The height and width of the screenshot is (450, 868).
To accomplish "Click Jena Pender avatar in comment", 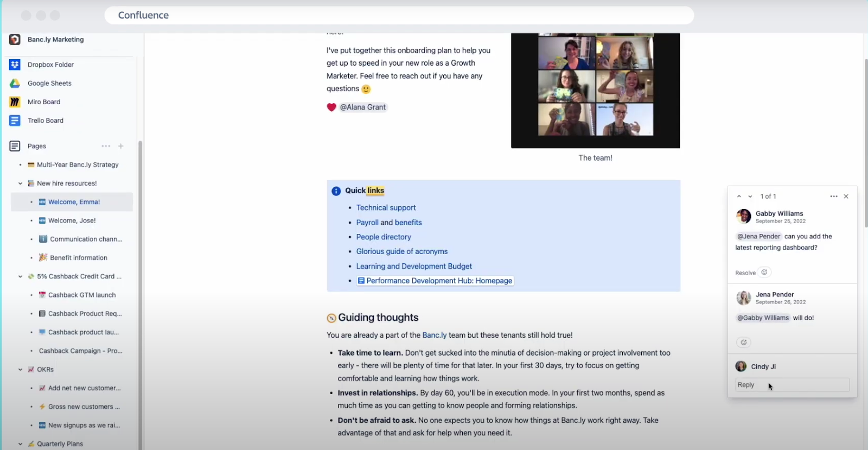I will [x=743, y=297].
